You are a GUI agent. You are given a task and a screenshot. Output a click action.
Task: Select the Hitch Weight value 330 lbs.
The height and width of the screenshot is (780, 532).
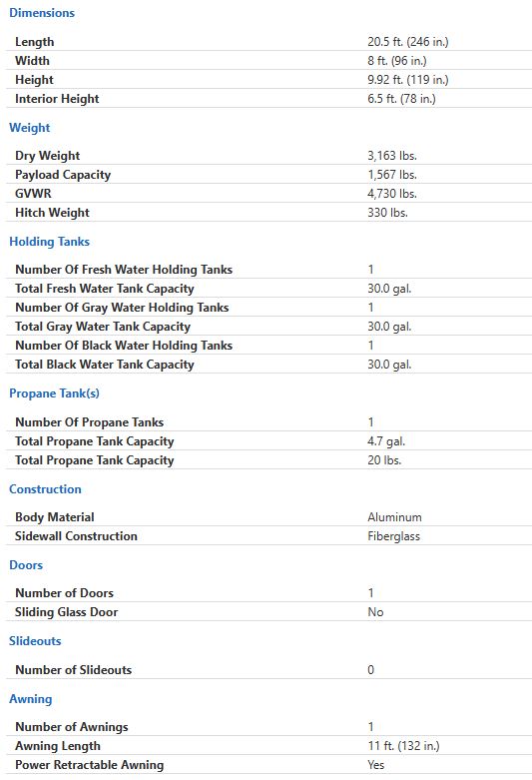point(387,213)
